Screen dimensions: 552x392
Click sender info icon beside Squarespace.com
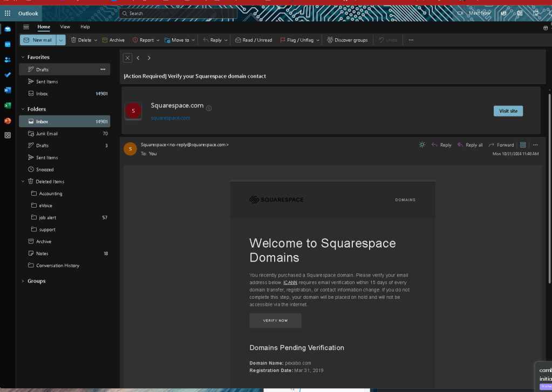(x=209, y=108)
